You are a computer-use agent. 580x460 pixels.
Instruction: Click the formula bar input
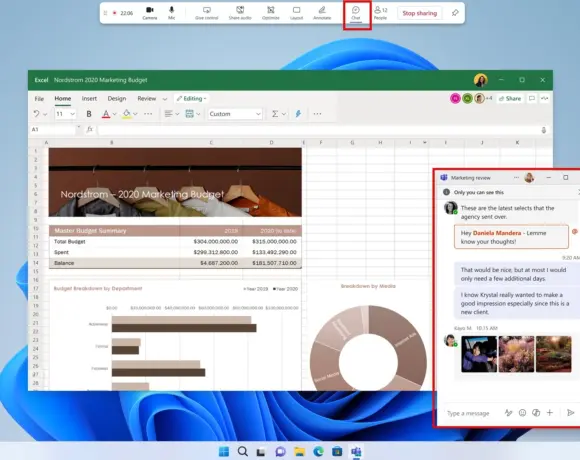[320, 130]
